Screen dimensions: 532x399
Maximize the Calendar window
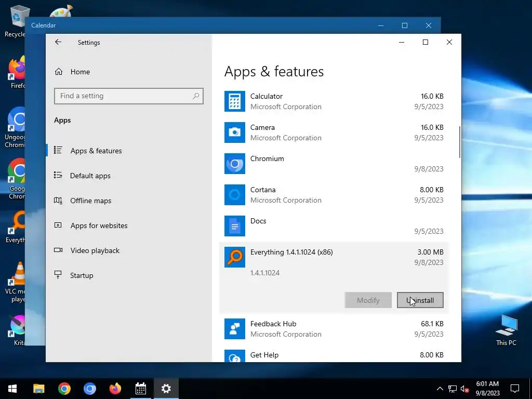point(404,25)
